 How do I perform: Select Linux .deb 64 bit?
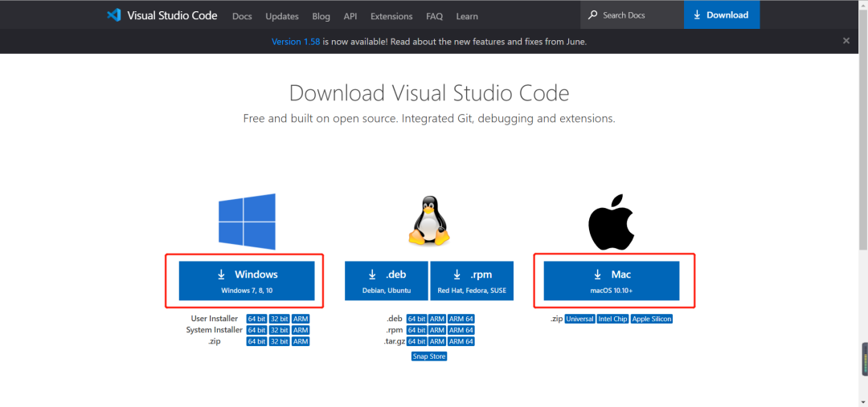[x=416, y=319]
